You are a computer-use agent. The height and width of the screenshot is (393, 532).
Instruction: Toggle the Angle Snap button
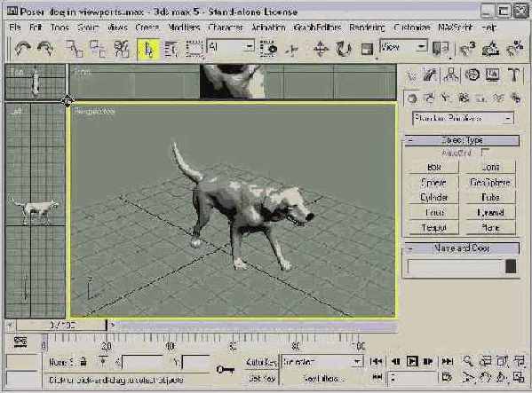[490, 50]
